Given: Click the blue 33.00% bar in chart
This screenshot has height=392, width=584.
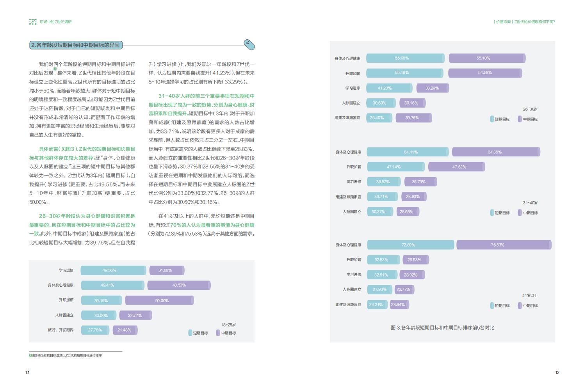Looking at the screenshot, I should 99,315.
